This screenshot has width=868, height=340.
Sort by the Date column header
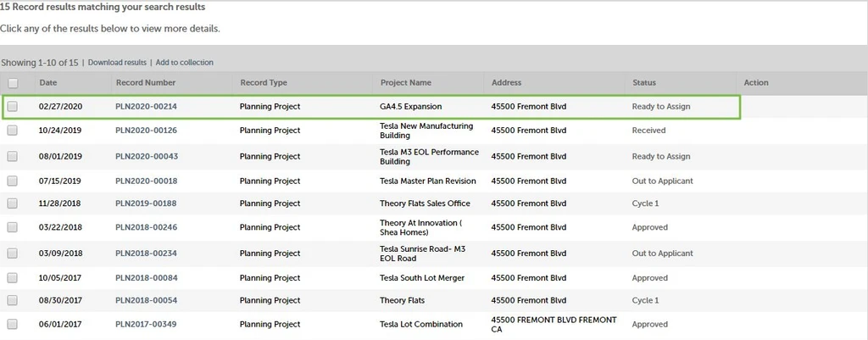coord(48,82)
